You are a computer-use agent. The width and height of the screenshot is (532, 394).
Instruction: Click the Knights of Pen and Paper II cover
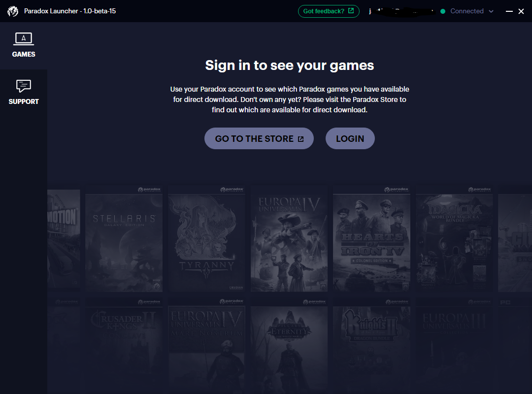pyautogui.click(x=371, y=345)
